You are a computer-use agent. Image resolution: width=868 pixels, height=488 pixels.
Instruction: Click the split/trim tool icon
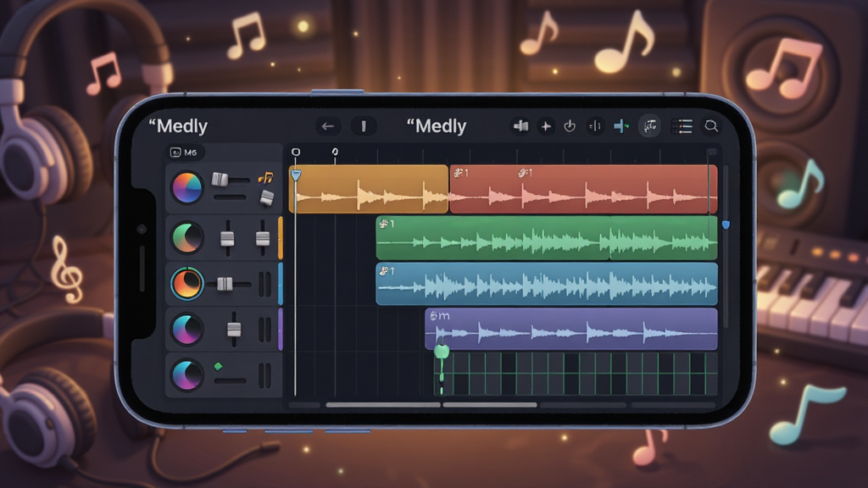click(595, 127)
